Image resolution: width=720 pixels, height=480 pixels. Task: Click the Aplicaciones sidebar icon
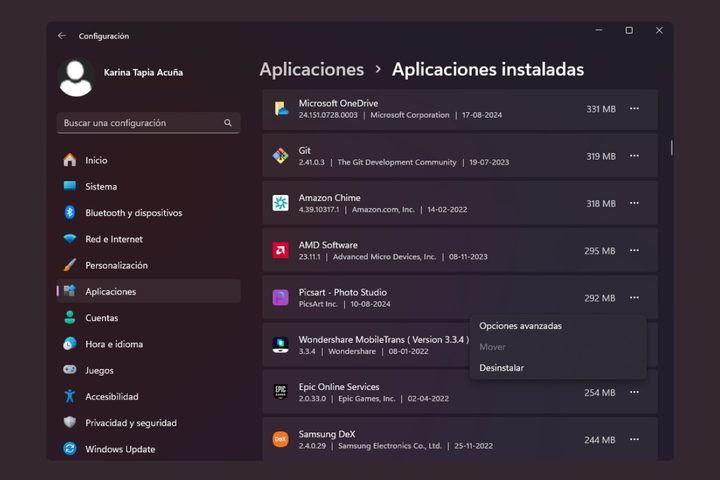[70, 291]
